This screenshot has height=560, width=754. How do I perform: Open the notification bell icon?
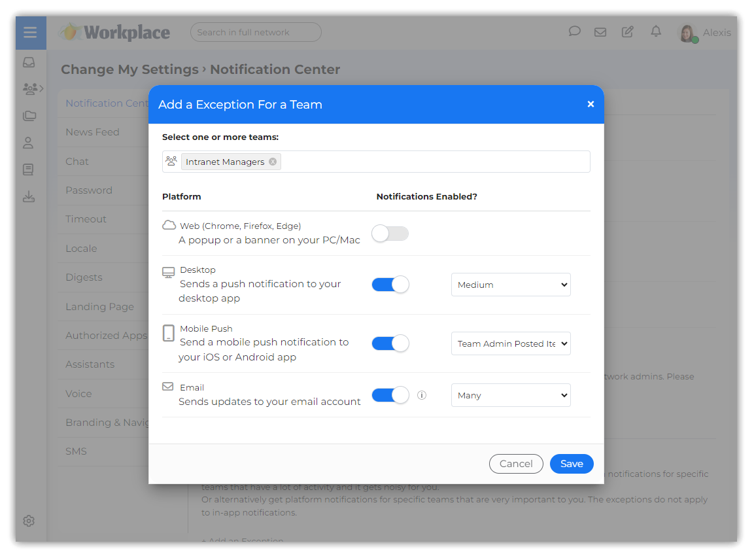click(x=655, y=31)
